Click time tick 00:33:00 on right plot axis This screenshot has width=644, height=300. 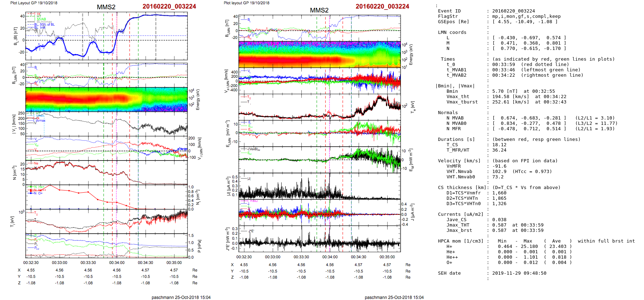[x=272, y=257]
